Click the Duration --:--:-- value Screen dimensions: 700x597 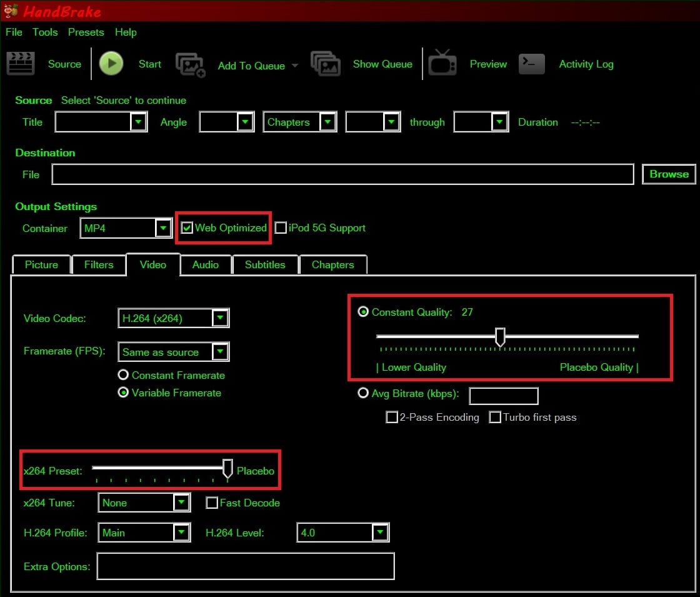click(585, 123)
